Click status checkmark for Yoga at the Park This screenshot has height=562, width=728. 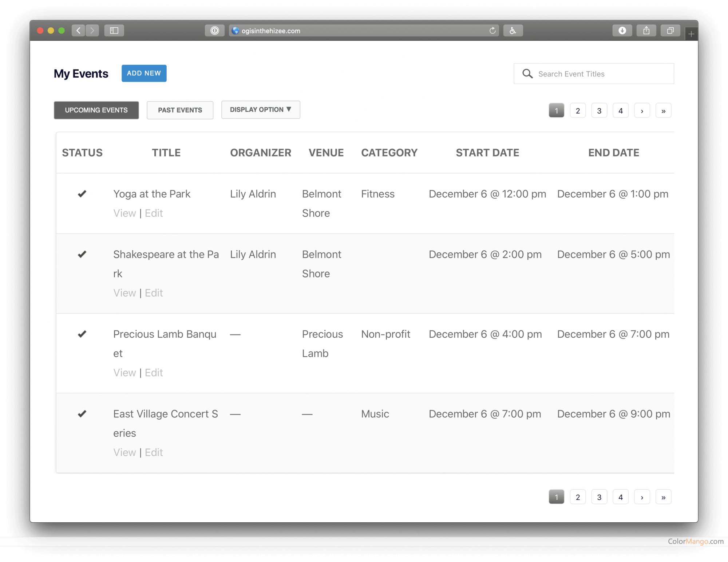[x=82, y=194]
